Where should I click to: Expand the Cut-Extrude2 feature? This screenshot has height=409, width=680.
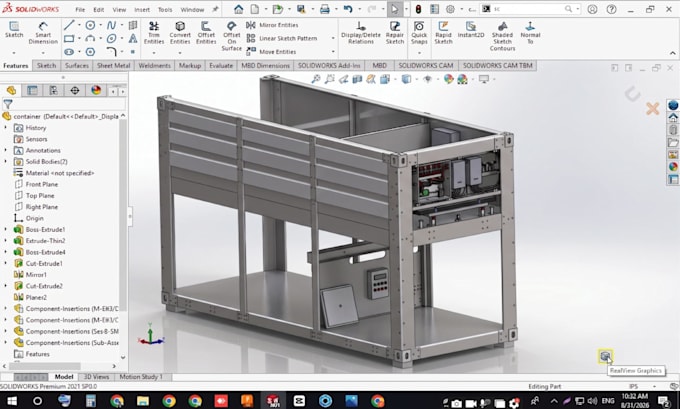tap(5, 286)
